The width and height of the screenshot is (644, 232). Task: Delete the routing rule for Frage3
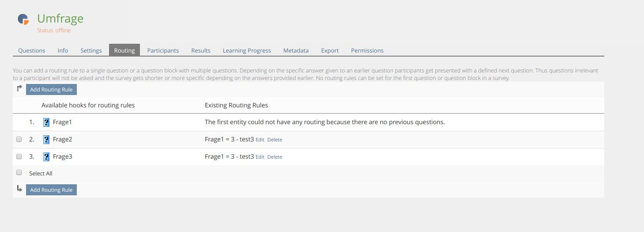[x=275, y=157]
